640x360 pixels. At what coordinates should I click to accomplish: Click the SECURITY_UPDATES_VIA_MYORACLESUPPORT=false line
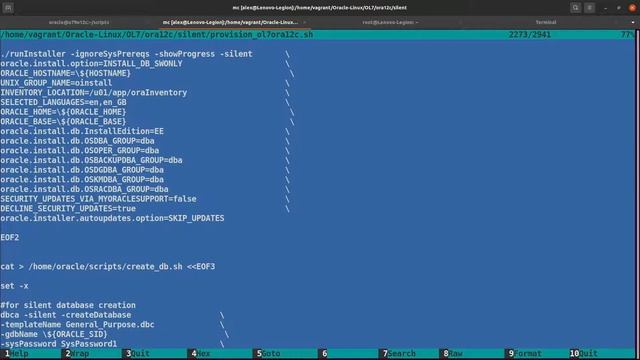coord(98,199)
